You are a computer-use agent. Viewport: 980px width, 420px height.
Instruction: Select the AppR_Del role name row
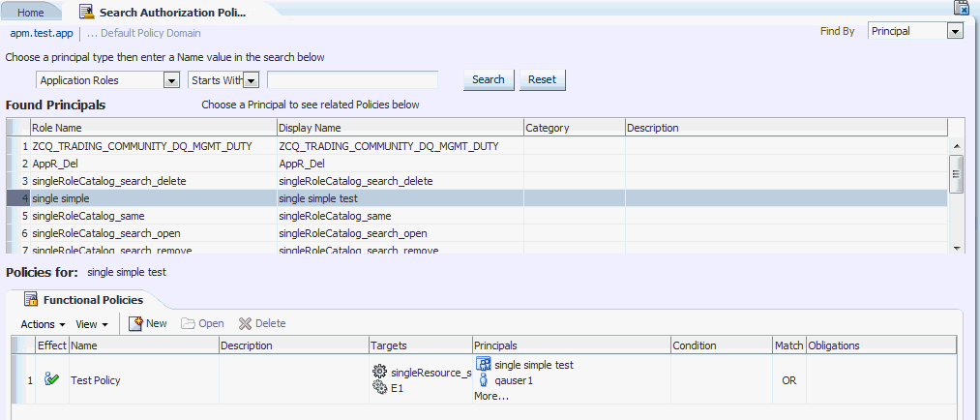(x=54, y=164)
